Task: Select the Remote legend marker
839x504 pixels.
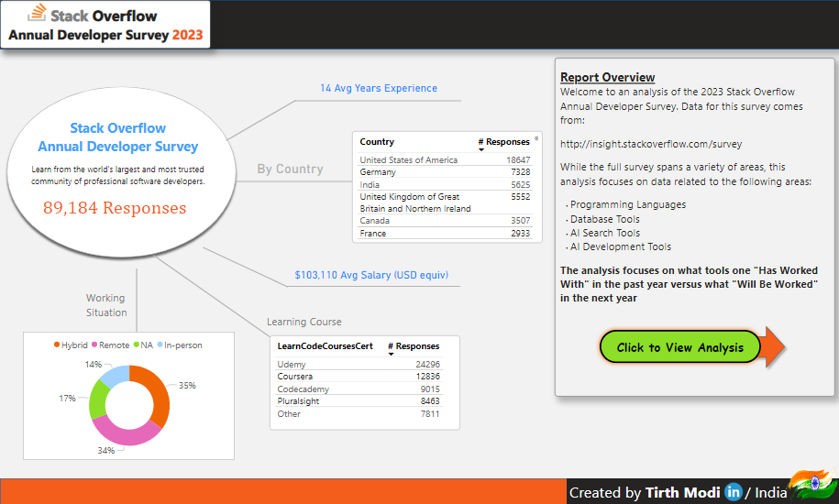Action: [x=94, y=345]
